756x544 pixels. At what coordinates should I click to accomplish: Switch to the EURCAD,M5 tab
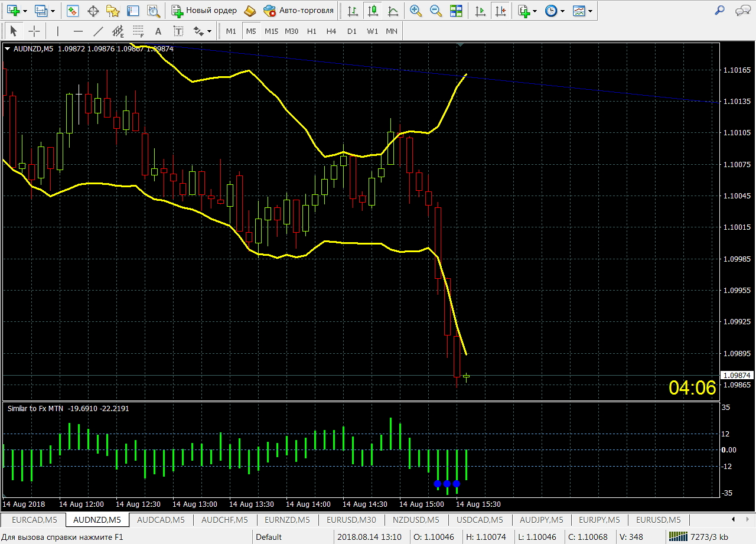[34, 520]
